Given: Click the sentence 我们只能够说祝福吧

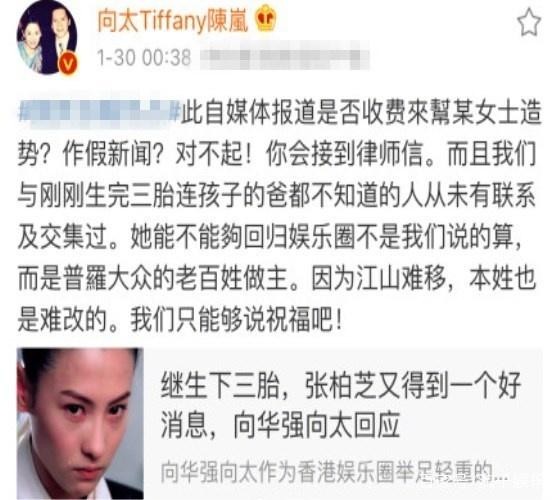Looking at the screenshot, I should [x=236, y=319].
